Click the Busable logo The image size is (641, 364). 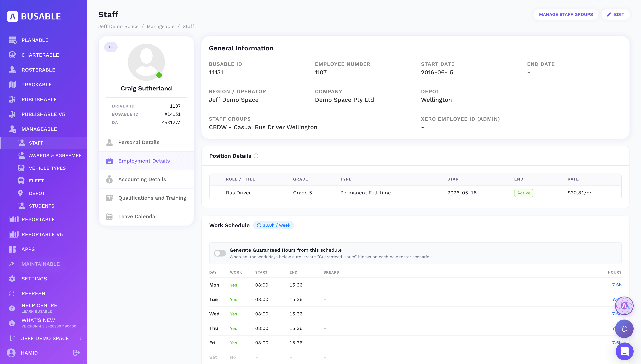click(x=34, y=16)
